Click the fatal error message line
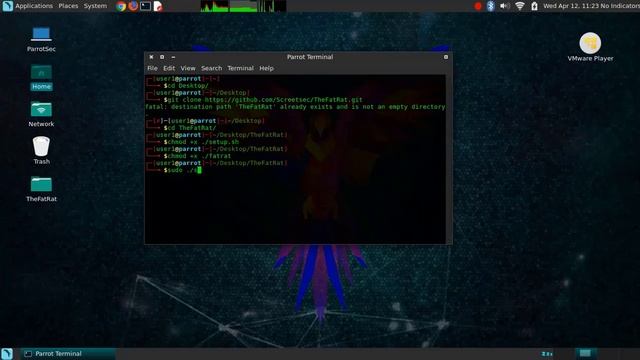640x360 pixels. pyautogui.click(x=295, y=107)
